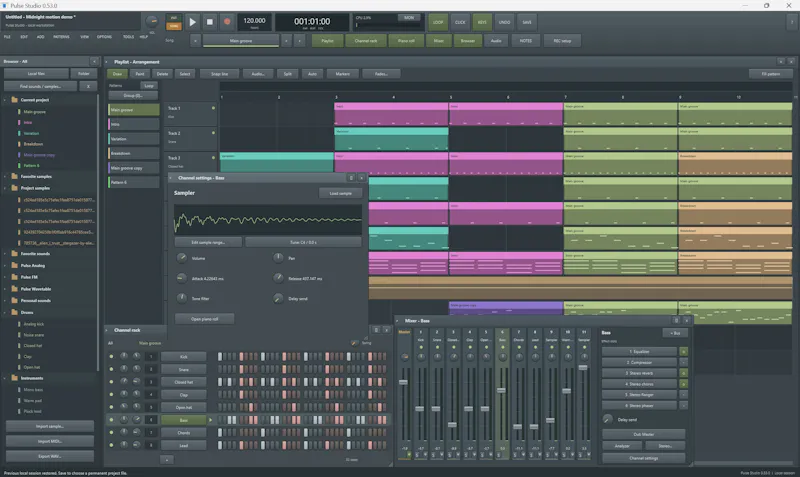Click Open piano roll button

coord(205,319)
